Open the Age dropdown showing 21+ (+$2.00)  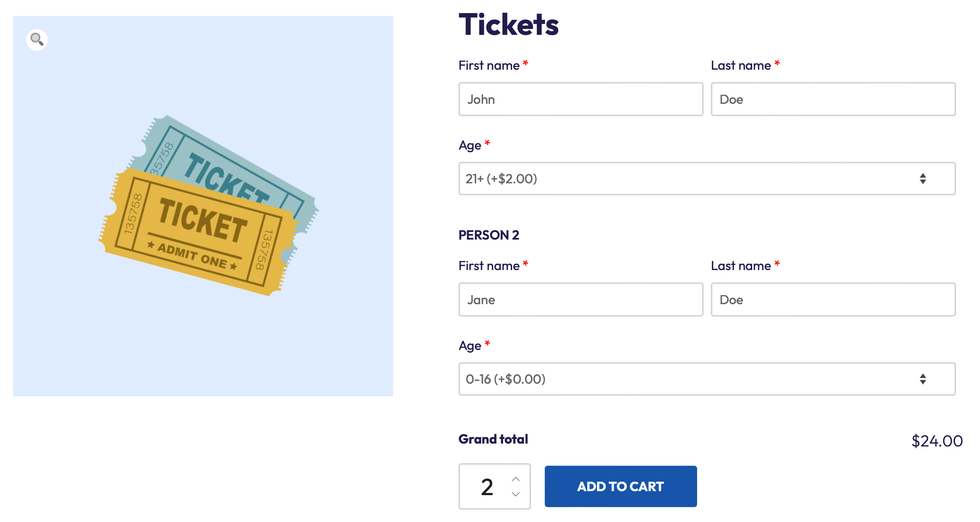point(707,179)
